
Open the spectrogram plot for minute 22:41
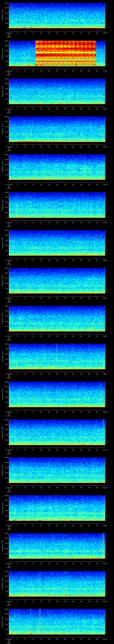57,470
